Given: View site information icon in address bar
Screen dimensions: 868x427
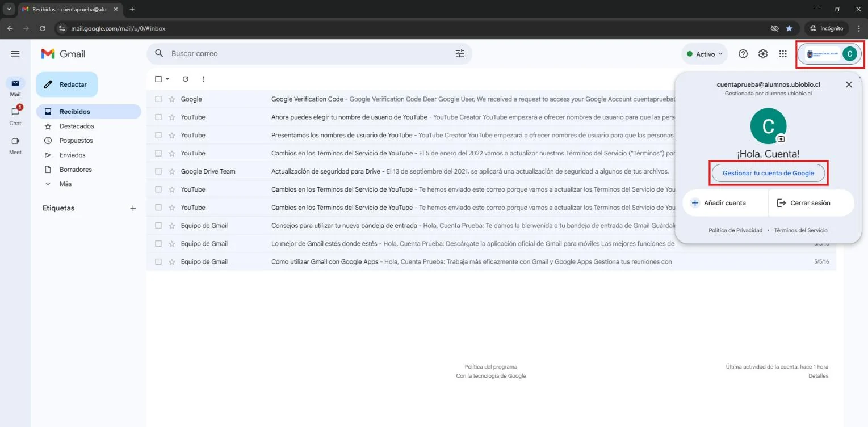Looking at the screenshot, I should pyautogui.click(x=61, y=28).
